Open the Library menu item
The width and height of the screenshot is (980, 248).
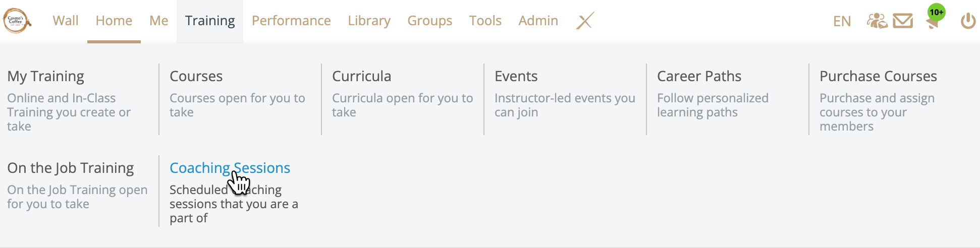(x=369, y=21)
